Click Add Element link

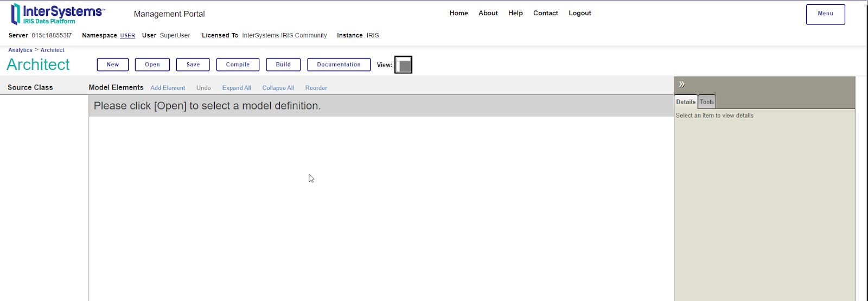[x=168, y=88]
